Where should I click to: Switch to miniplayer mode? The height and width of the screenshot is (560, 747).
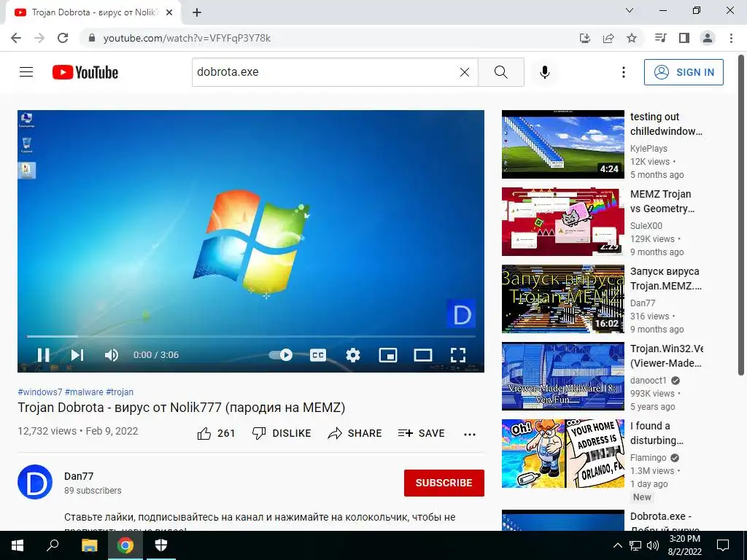pyautogui.click(x=388, y=355)
